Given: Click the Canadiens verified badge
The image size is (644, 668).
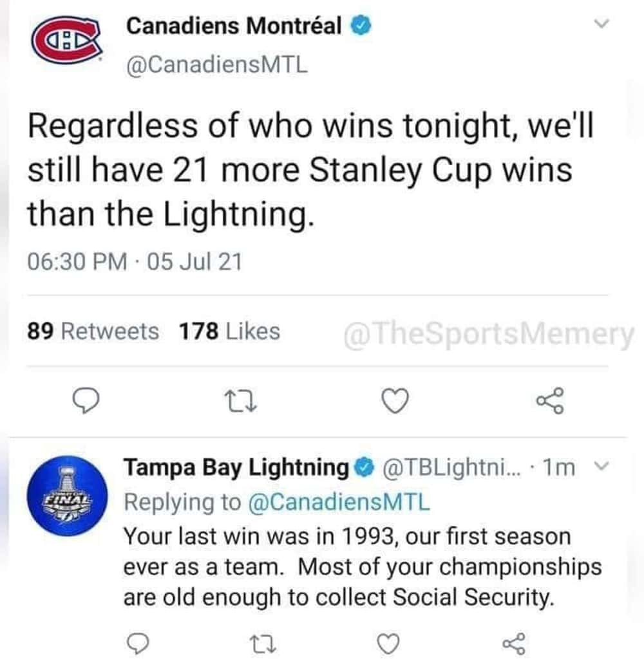Looking at the screenshot, I should (x=361, y=26).
